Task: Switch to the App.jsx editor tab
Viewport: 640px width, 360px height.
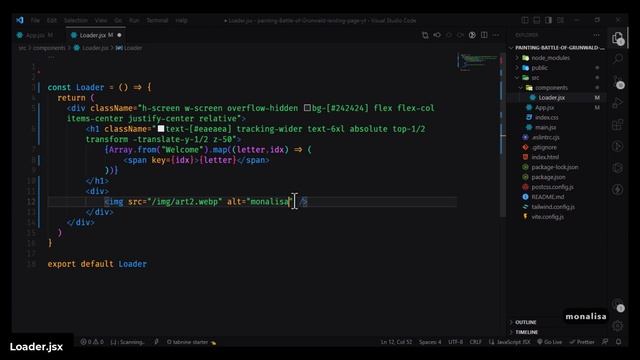Action: (35, 35)
